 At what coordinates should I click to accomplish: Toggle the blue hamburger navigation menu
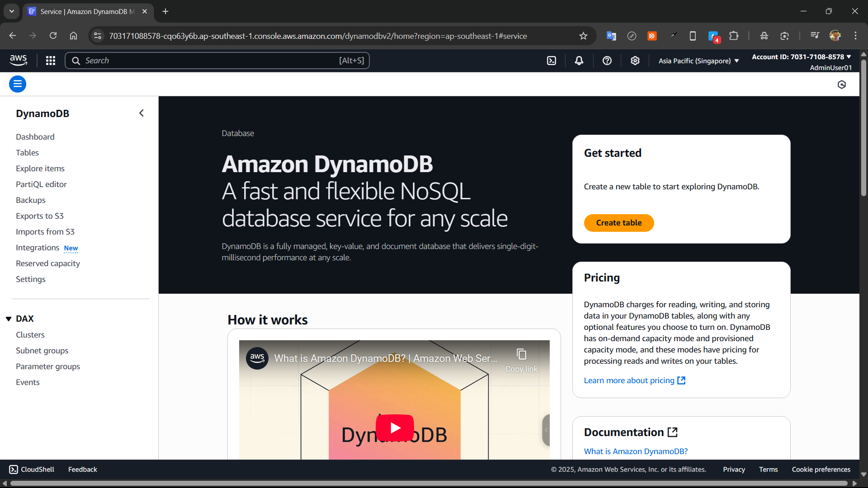point(18,84)
